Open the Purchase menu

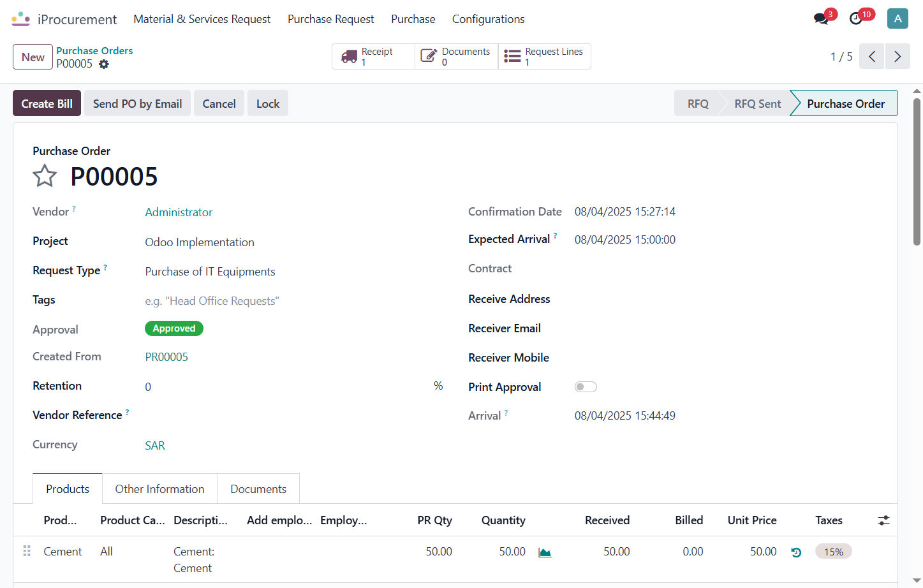point(413,19)
